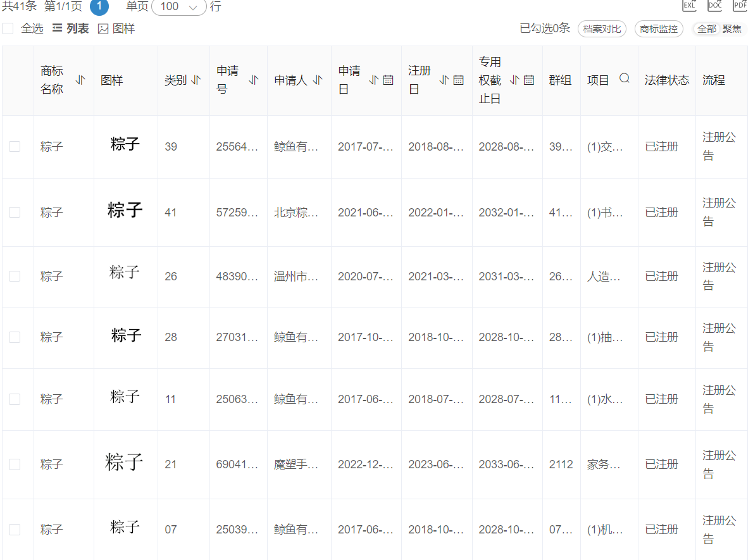Sort table by 类别 column
The image size is (753, 560).
196,80
